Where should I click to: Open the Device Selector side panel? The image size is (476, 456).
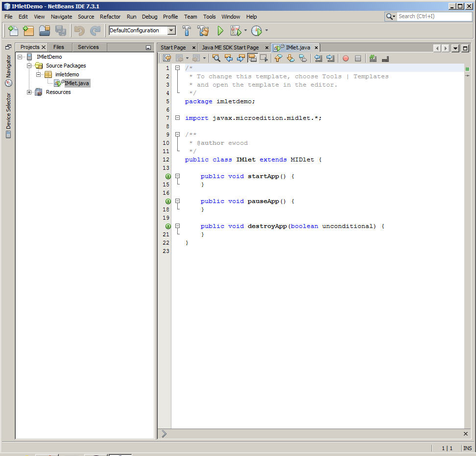[x=8, y=115]
